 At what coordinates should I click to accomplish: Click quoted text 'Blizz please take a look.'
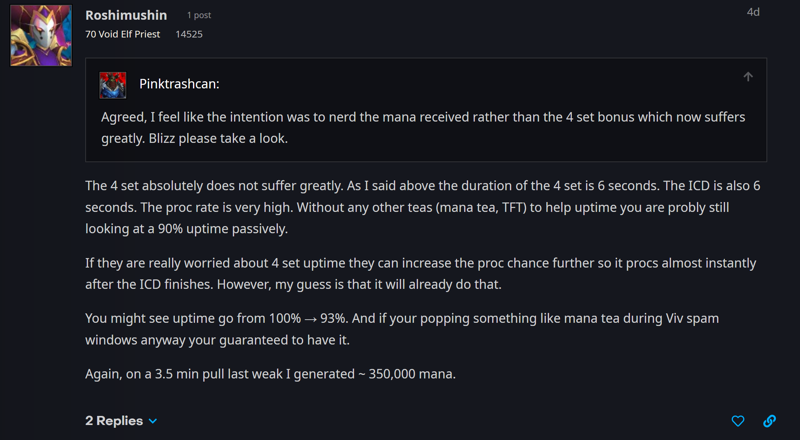coord(218,138)
